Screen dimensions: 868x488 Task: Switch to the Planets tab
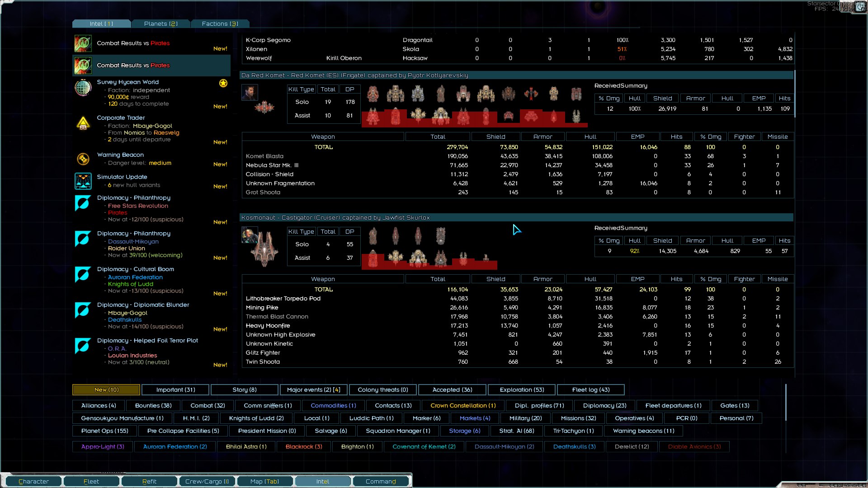coord(160,23)
